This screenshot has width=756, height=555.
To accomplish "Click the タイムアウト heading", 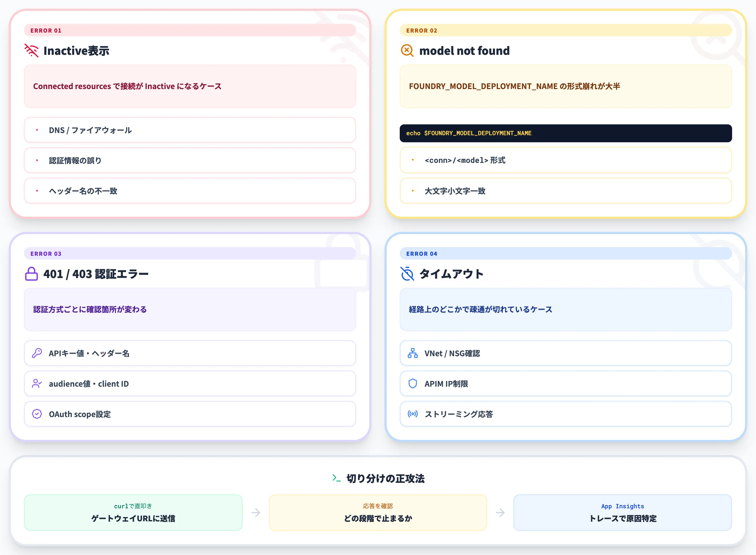I will pos(451,274).
